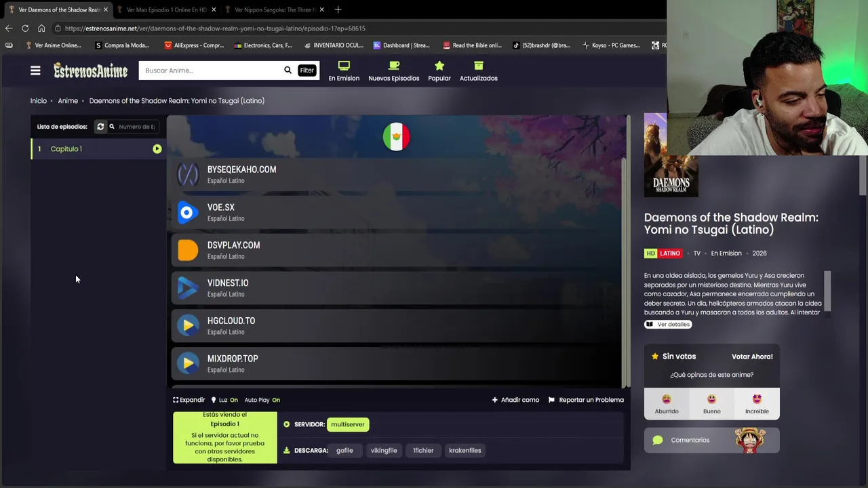
Task: Choose the VIDNEST.IO server icon
Action: pyautogui.click(x=188, y=288)
